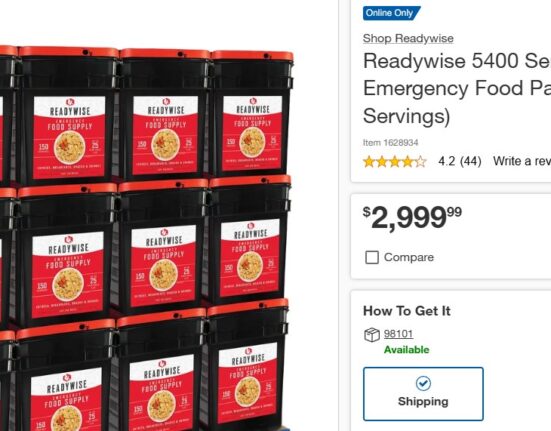The image size is (551, 431).
Task: Open the Shop Readywise brand link
Action: tap(408, 38)
